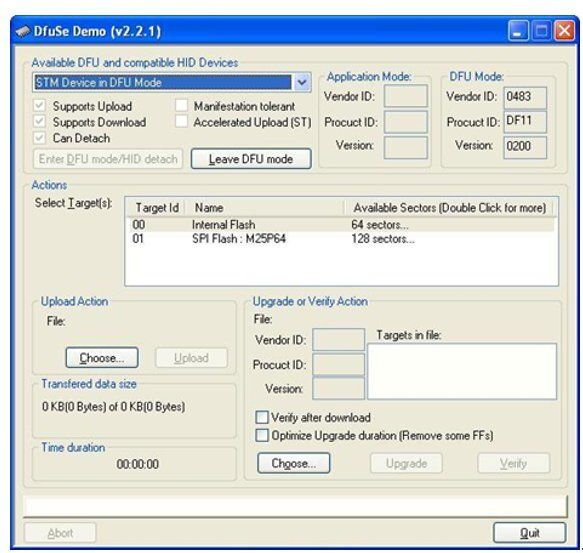The width and height of the screenshot is (583, 553).
Task: Check Verify after download
Action: pos(262,417)
